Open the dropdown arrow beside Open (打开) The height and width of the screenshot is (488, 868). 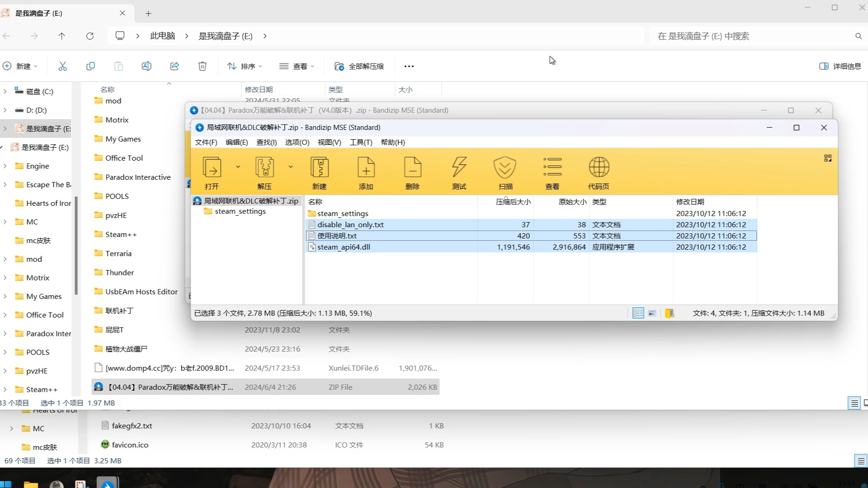(x=238, y=167)
